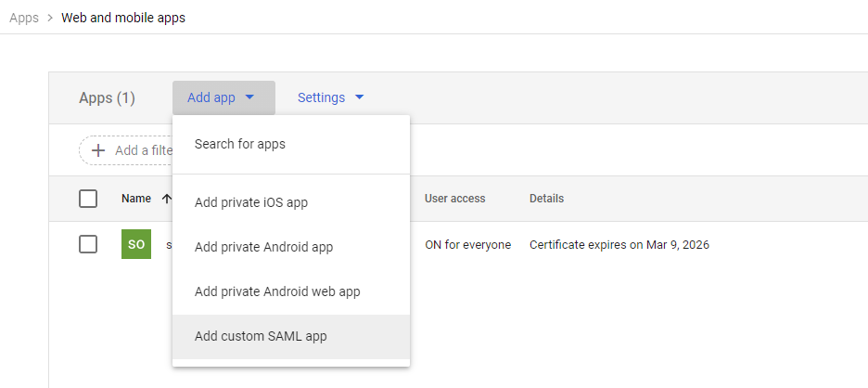The height and width of the screenshot is (388, 868).
Task: Click the Add a filter field
Action: [x=126, y=150]
